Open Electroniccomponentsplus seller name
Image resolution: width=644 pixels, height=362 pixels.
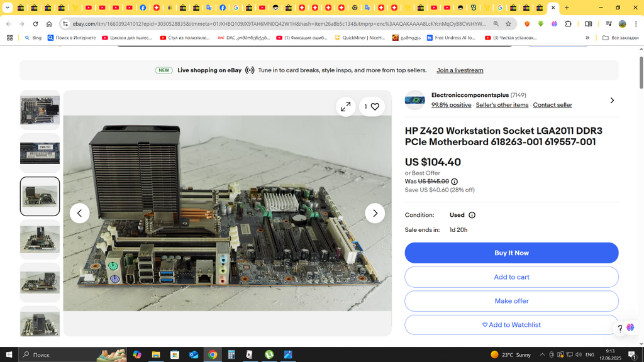(x=470, y=96)
